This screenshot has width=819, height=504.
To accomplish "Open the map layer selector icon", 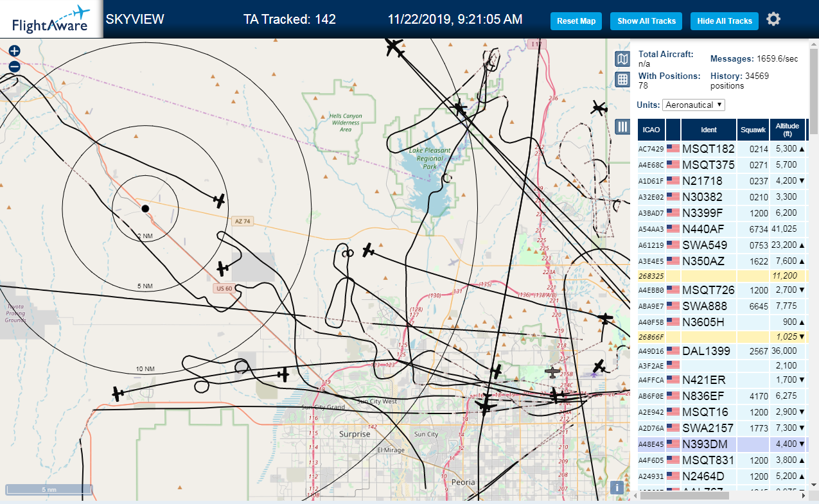I will coord(622,60).
